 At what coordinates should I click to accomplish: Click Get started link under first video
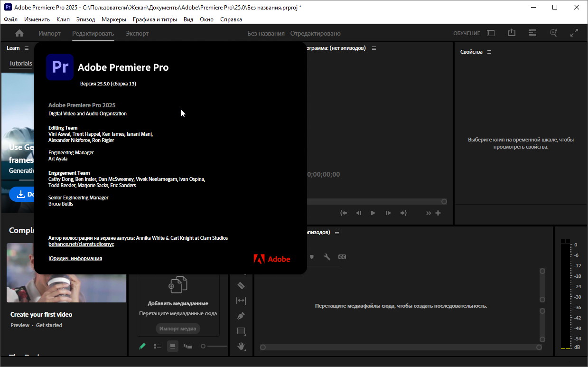pyautogui.click(x=49, y=325)
